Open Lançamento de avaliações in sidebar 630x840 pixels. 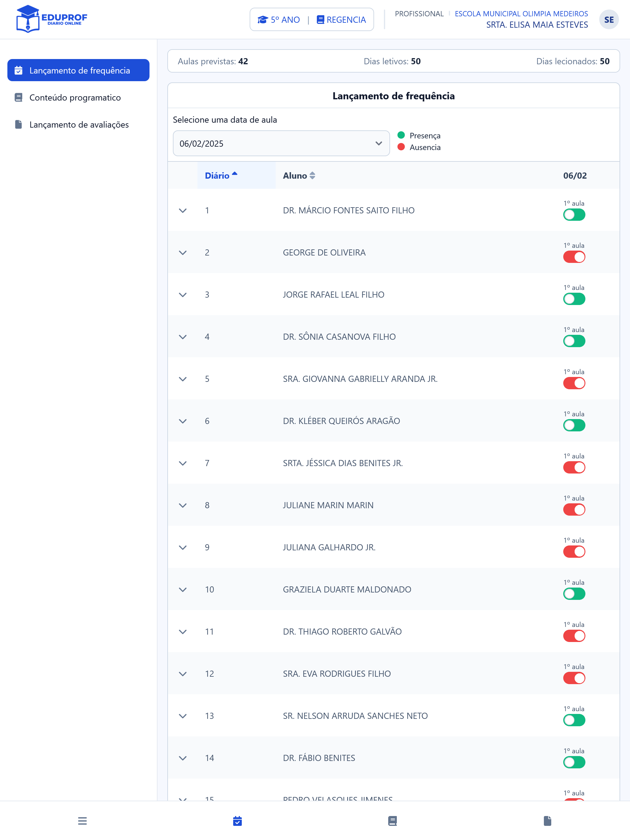pos(78,125)
